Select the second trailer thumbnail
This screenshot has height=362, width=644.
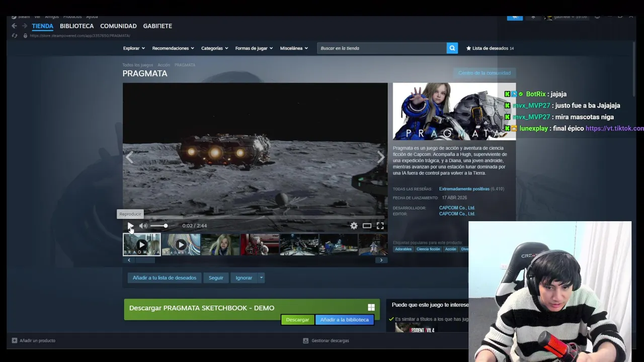point(181,245)
